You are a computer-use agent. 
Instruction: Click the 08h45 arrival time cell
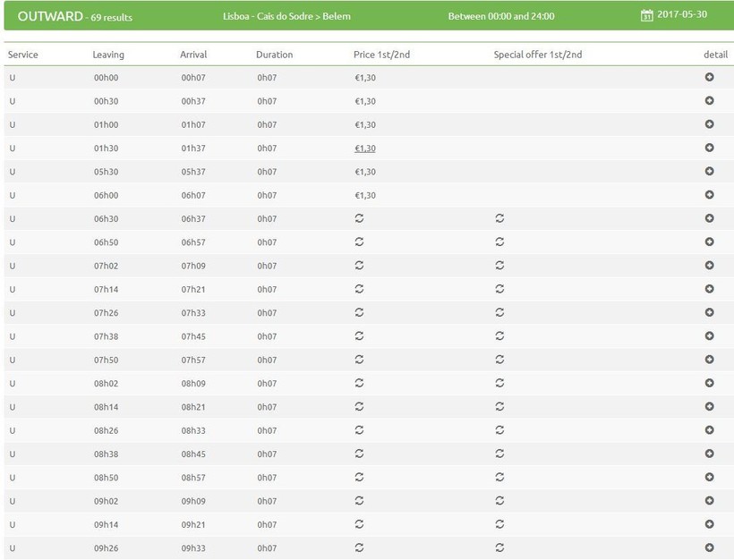pyautogui.click(x=193, y=454)
